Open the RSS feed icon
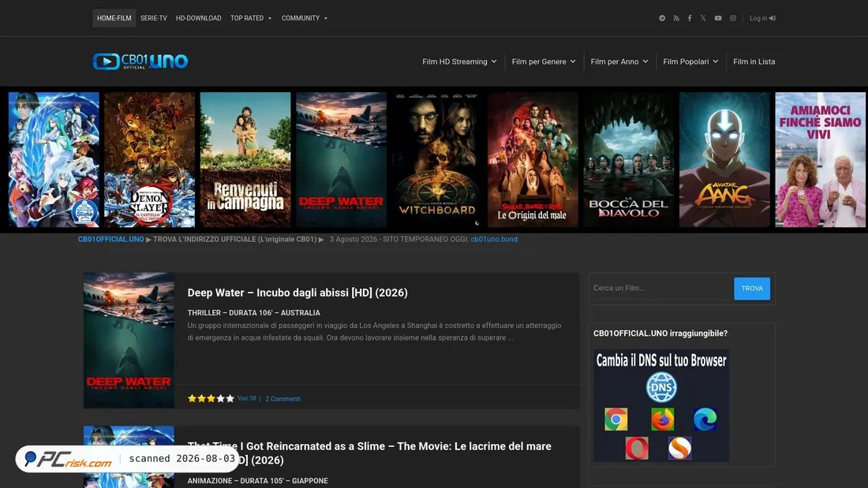The image size is (868, 488). pyautogui.click(x=676, y=18)
